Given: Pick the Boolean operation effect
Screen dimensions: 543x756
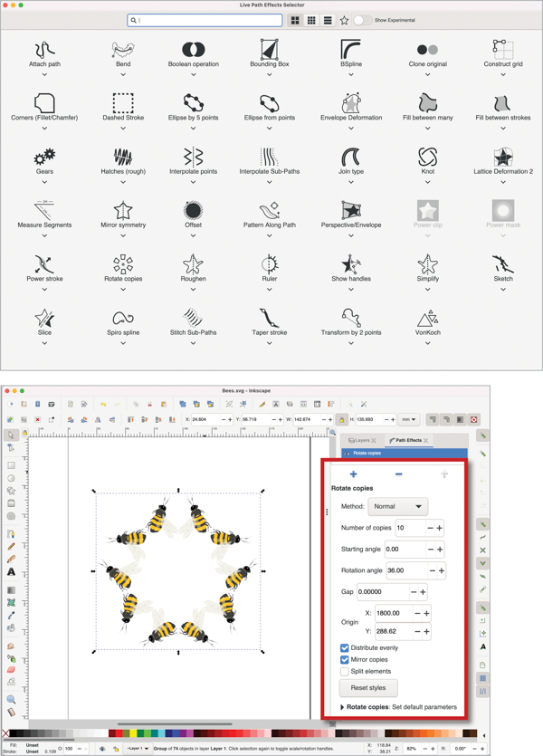Looking at the screenshot, I should coord(193,54).
